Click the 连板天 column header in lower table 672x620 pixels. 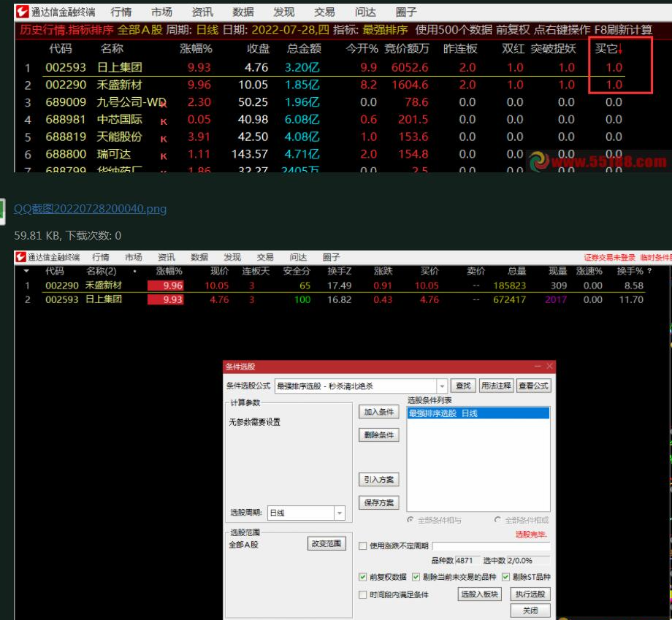pos(256,271)
